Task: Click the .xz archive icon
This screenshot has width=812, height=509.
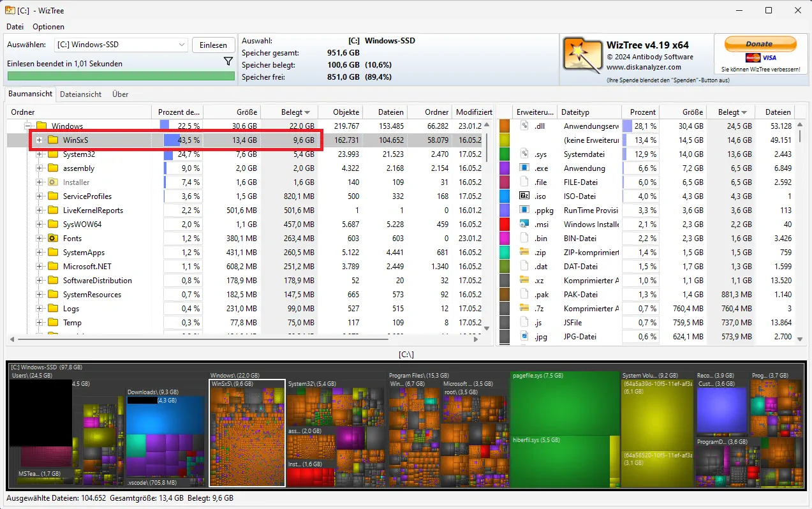Action: pyautogui.click(x=525, y=281)
